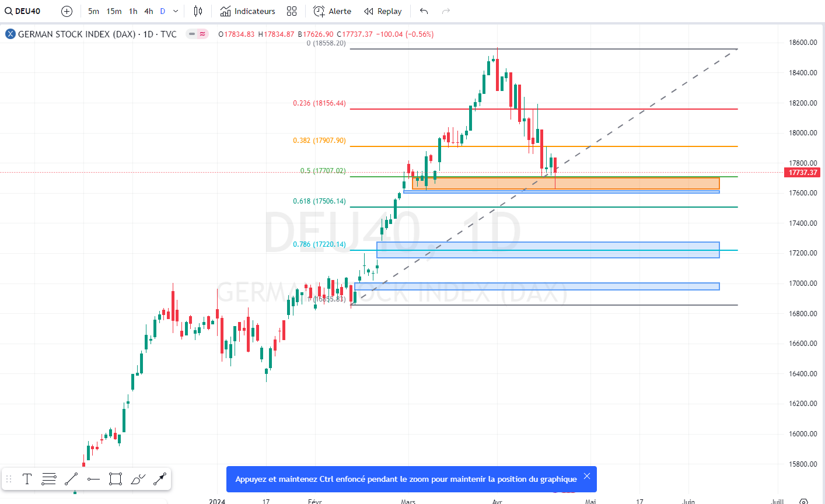Click the 18600.00 price scale label
This screenshot has height=504, width=825.
tap(803, 43)
